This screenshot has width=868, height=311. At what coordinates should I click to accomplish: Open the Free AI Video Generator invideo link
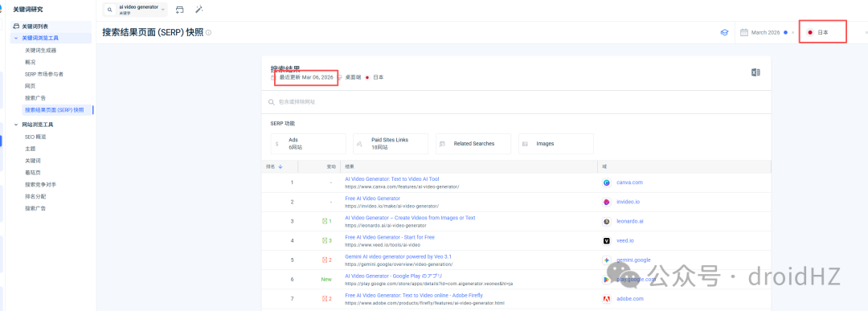373,198
